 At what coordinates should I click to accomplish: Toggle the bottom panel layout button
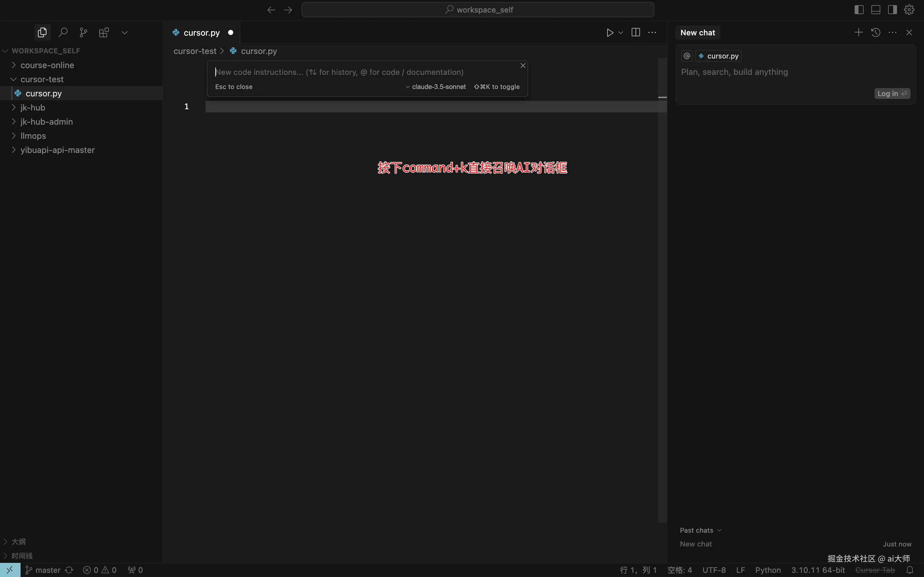(875, 10)
